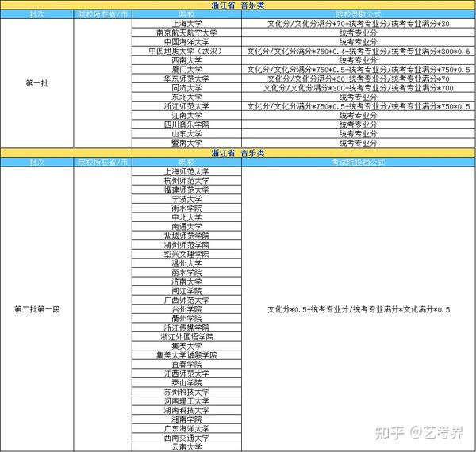This screenshot has height=452, width=476.
Task: Click the 江南大学 cell
Action: [x=186, y=115]
